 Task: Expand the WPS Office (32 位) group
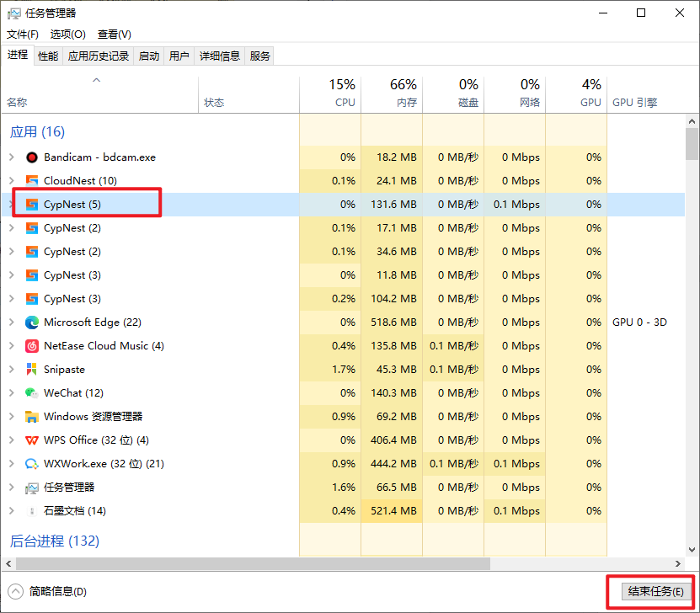12,440
